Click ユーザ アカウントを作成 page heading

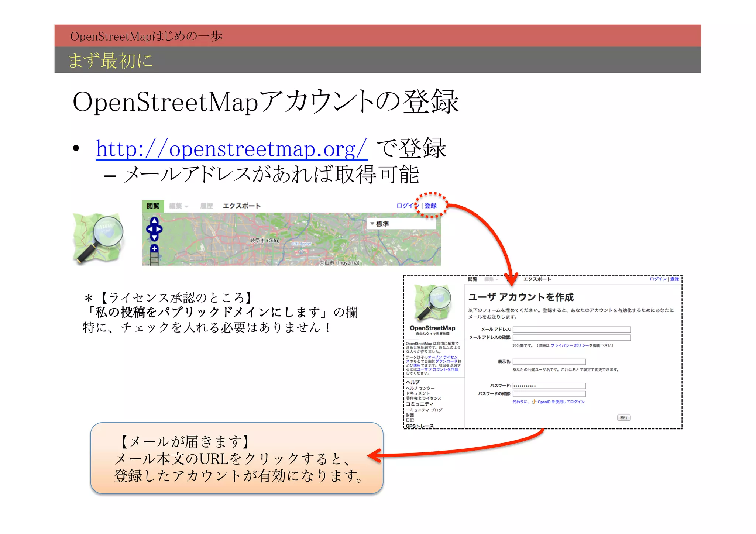[x=521, y=297]
